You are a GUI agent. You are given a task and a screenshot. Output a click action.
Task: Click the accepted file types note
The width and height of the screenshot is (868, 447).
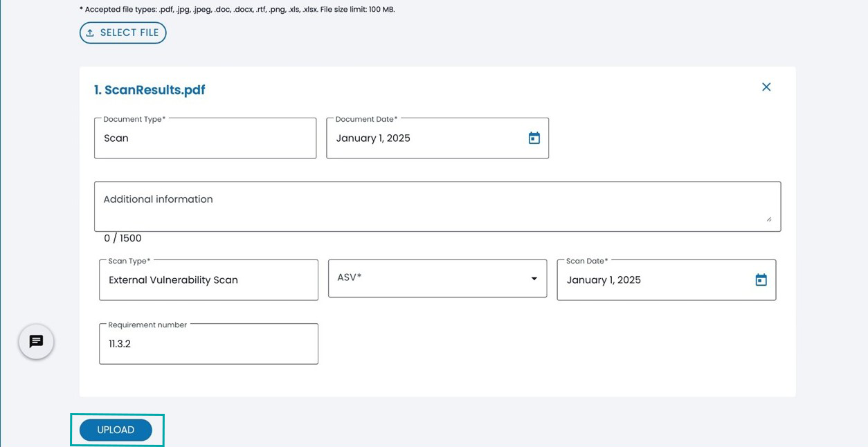[237, 10]
